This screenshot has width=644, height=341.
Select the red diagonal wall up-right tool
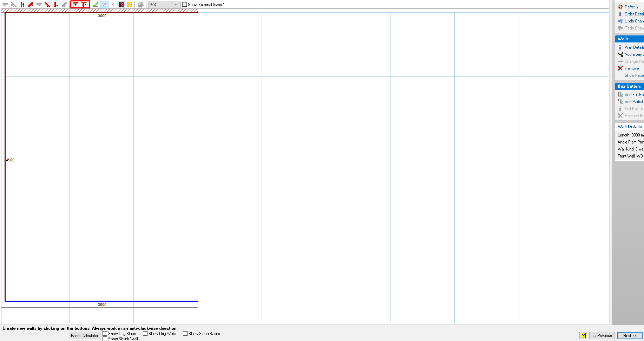coord(31,5)
